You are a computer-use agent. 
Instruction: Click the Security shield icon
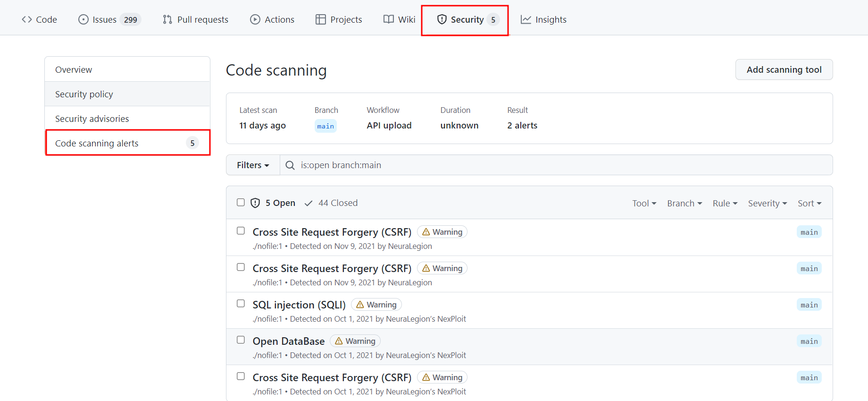[442, 19]
